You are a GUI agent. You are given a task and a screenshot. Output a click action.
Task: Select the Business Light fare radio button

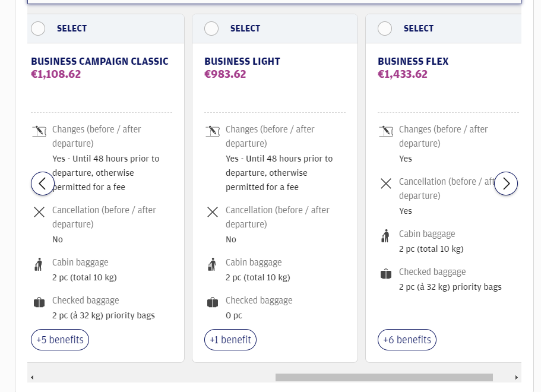tap(211, 28)
